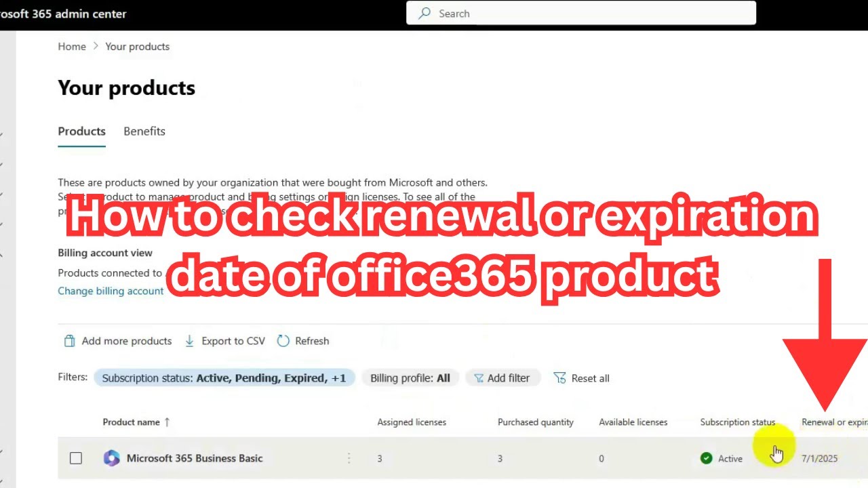The image size is (868, 488).
Task: Click the green Active status check icon
Action: tap(707, 458)
